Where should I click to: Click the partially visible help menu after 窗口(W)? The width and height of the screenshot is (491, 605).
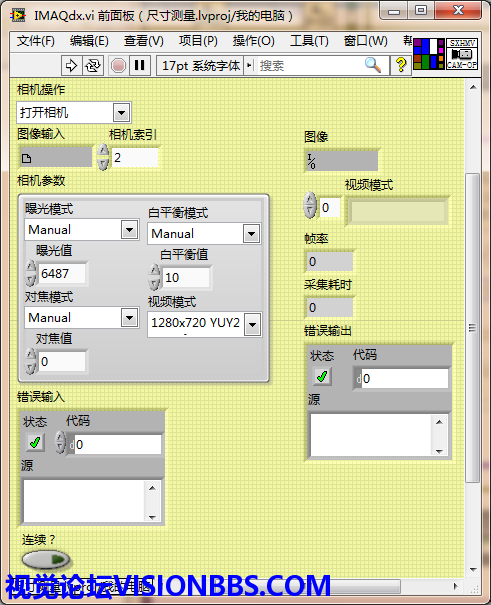coord(407,41)
